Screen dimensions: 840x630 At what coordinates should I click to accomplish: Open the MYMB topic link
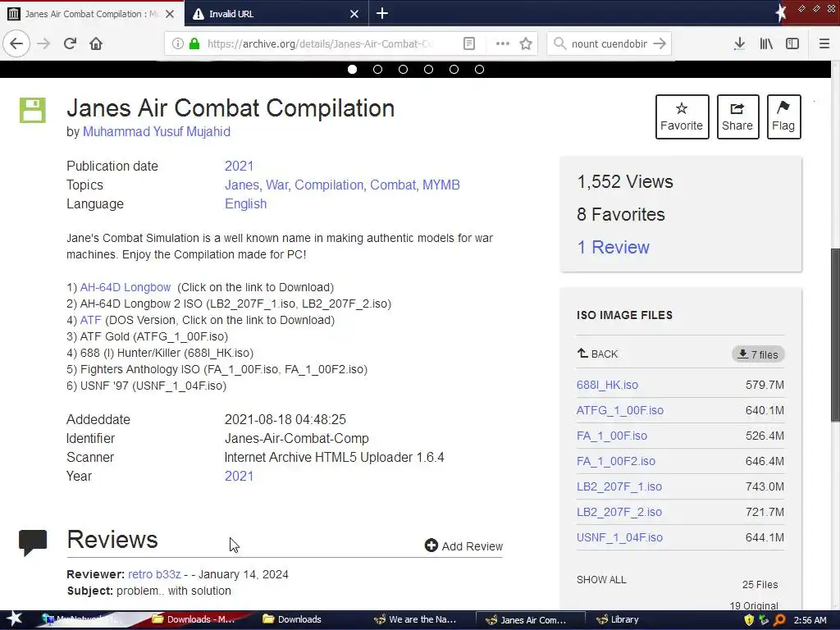[x=441, y=185]
